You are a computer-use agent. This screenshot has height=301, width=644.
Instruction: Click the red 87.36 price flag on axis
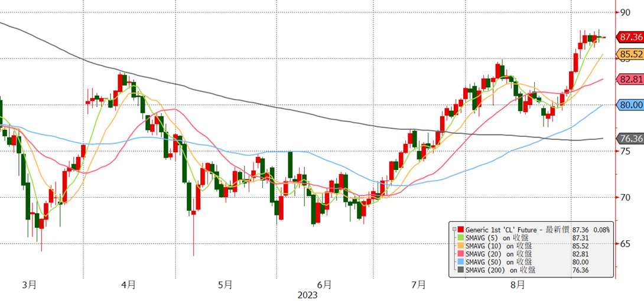[630, 37]
